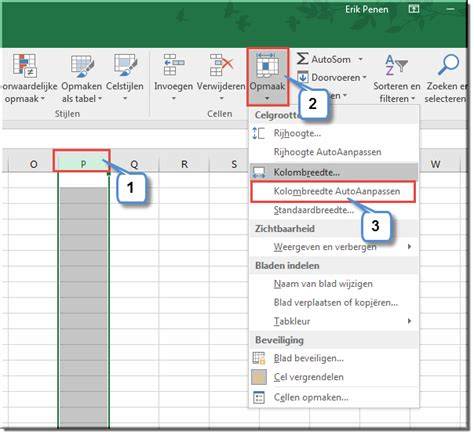Click the Voorwaardelijke opmaak icon
The width and height of the screenshot is (474, 435).
coord(24,65)
